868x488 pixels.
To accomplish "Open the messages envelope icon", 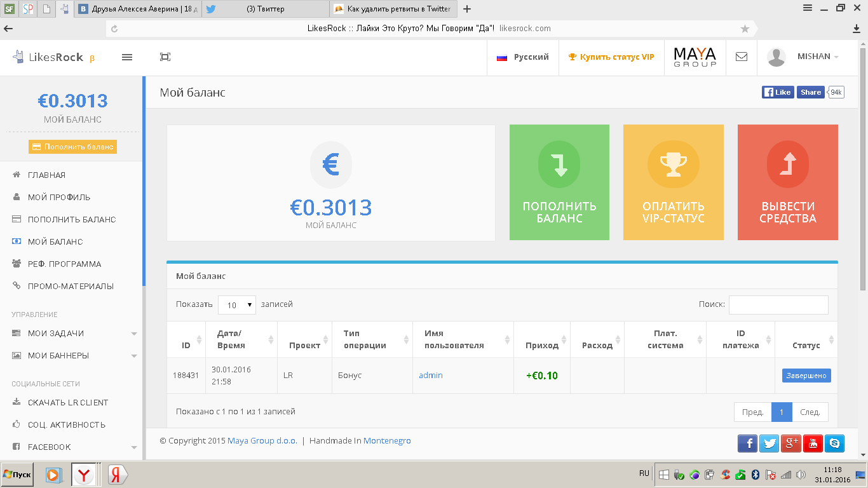I will click(x=741, y=57).
